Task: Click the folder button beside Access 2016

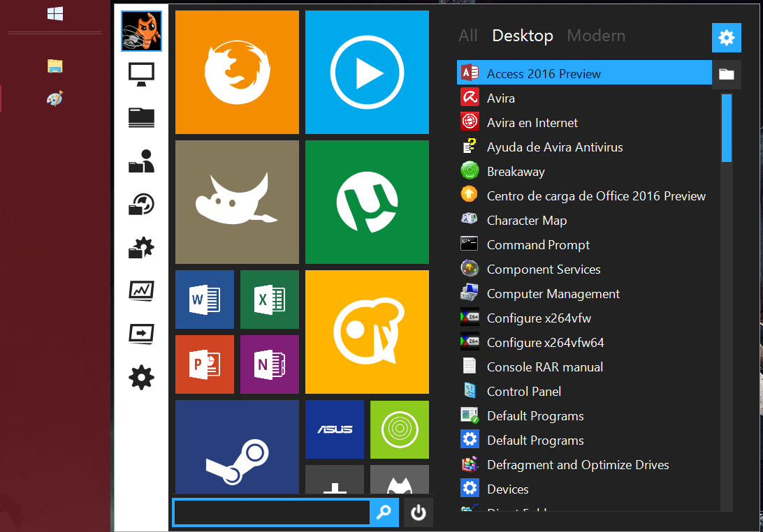Action: (x=727, y=74)
